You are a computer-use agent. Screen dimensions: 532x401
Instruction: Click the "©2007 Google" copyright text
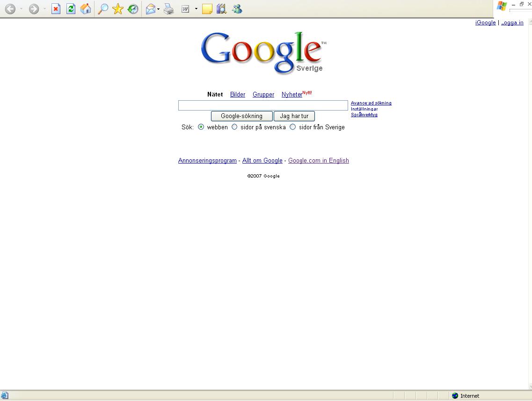(263, 176)
